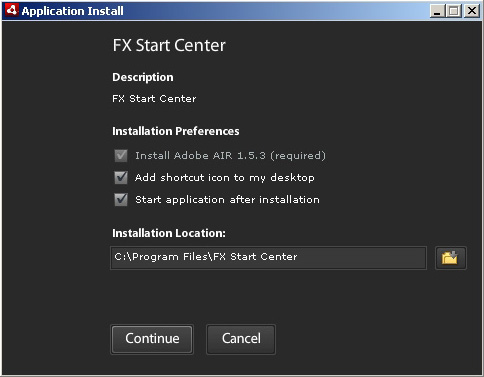Focus the installation location path field

268,258
